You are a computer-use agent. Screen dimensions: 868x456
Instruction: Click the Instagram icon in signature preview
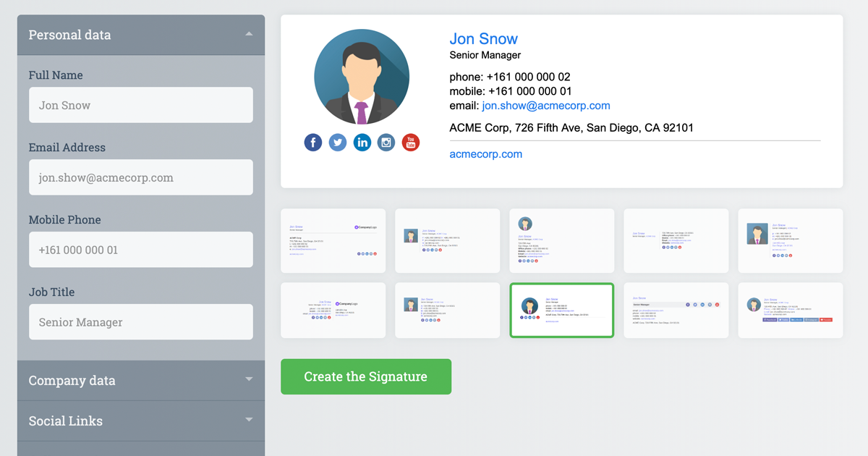coord(386,143)
